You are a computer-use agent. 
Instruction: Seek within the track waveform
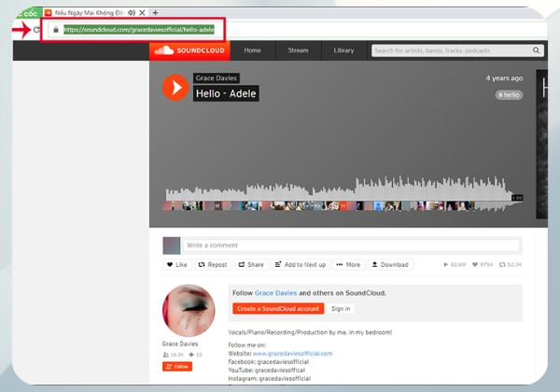pos(343,193)
